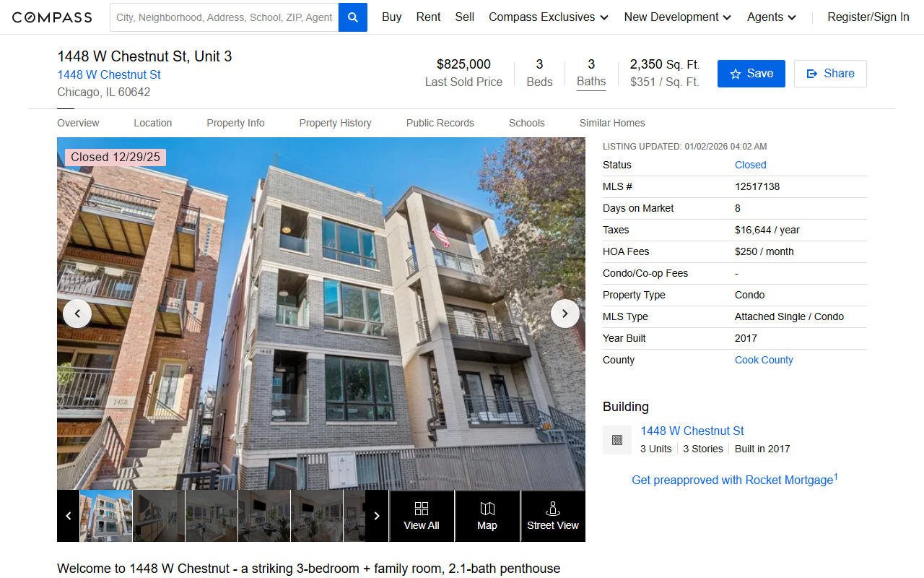Screen dimensions: 924x578
Task: Click the Baths underlined label
Action: (x=591, y=82)
